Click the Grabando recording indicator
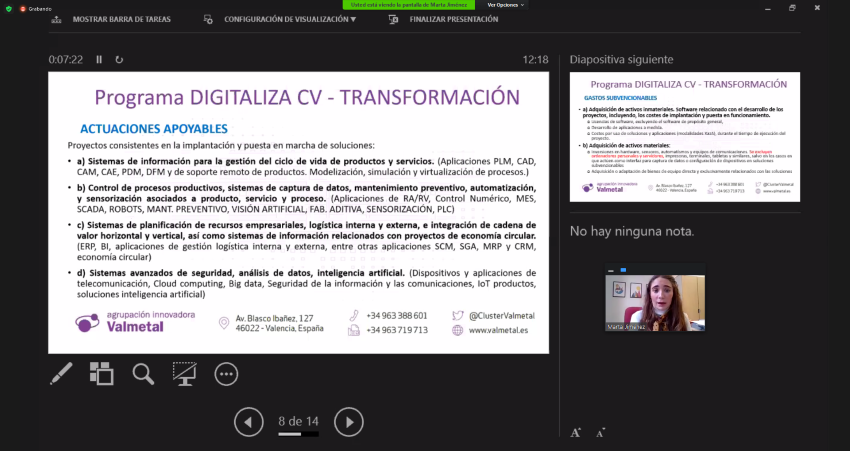The height and width of the screenshot is (451, 850). click(x=36, y=9)
